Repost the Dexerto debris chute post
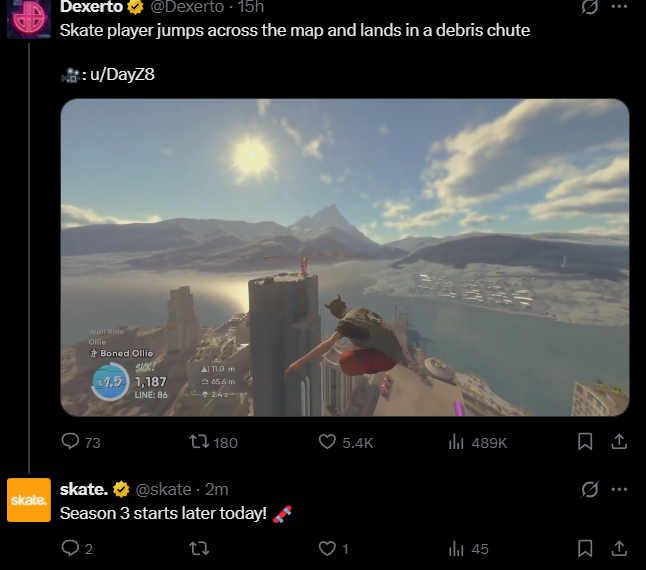646x570 pixels. (213, 442)
